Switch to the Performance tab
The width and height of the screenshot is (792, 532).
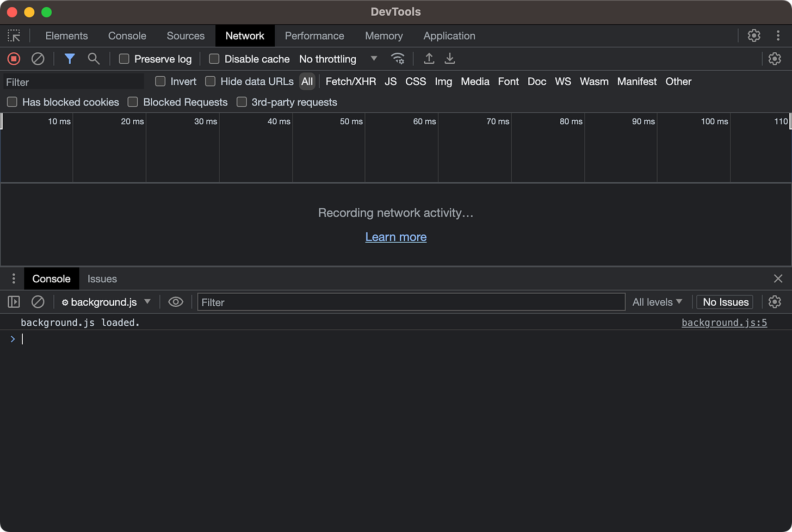[314, 36]
